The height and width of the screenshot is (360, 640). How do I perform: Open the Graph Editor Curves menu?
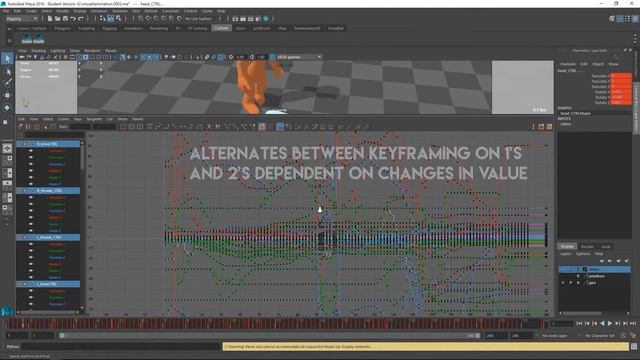pos(63,119)
